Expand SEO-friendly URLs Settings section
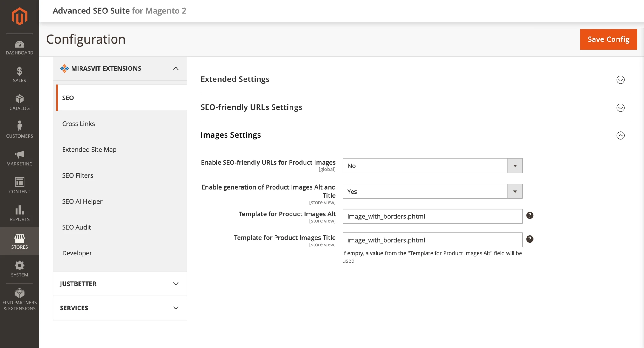The width and height of the screenshot is (644, 348). pyautogui.click(x=620, y=108)
